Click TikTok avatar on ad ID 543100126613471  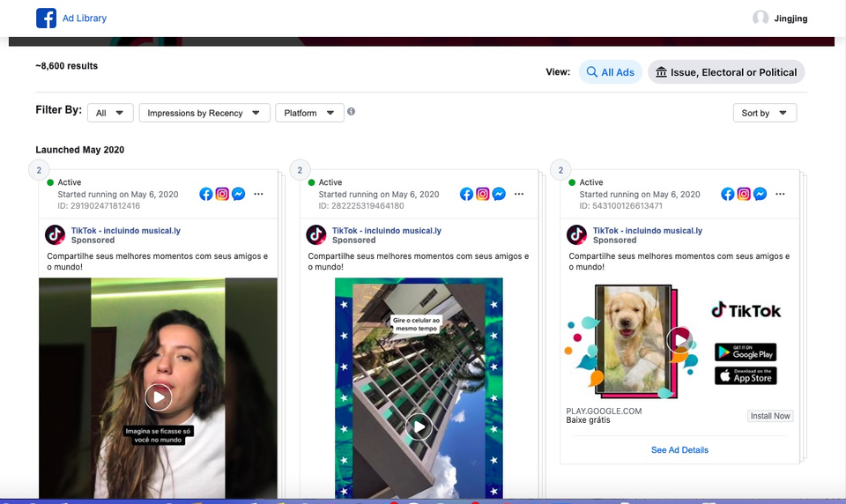576,234
